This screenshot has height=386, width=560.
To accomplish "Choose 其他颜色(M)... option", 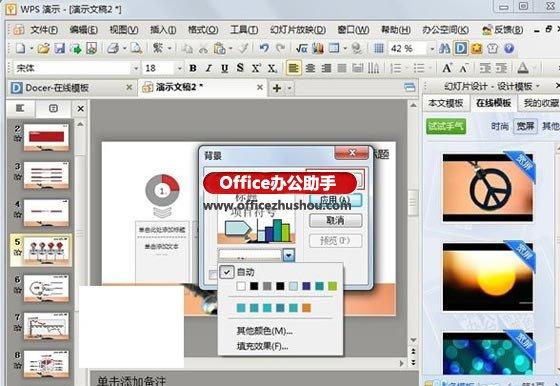I will 264,331.
